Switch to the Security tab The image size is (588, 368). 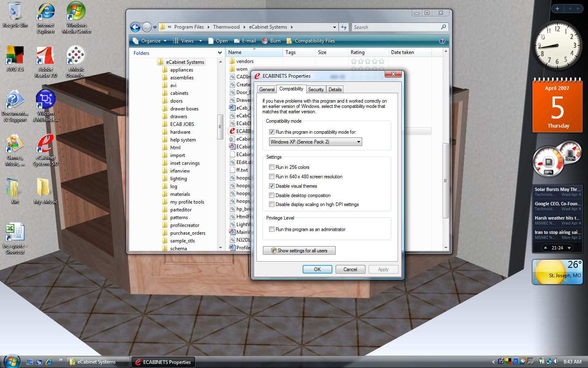[x=316, y=90]
